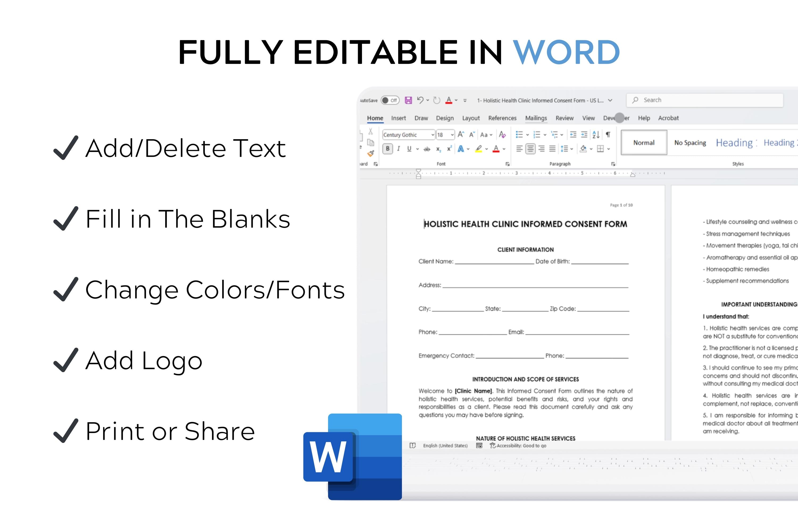The height and width of the screenshot is (532, 798).
Task: Open the font size 18 dropdown
Action: coord(452,135)
